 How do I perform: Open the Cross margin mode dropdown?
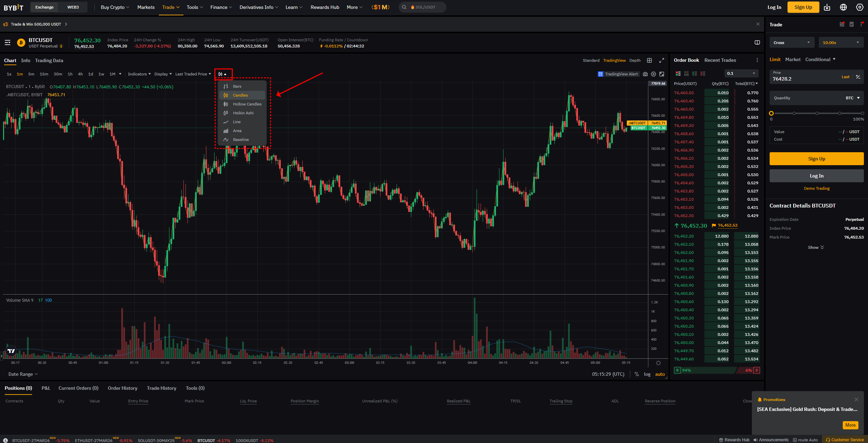[791, 43]
